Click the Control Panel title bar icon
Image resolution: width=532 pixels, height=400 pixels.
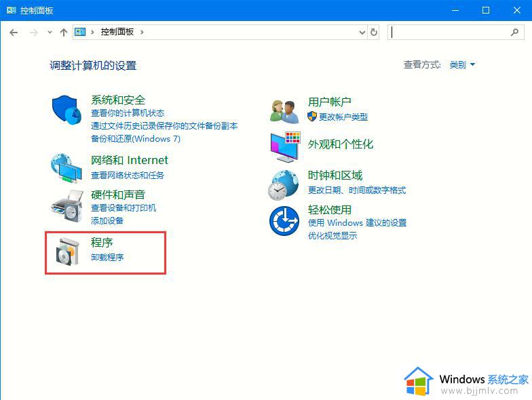[x=11, y=10]
